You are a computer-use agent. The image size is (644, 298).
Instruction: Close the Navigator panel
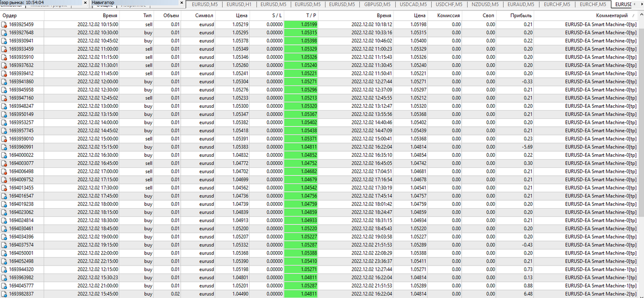(x=181, y=3)
